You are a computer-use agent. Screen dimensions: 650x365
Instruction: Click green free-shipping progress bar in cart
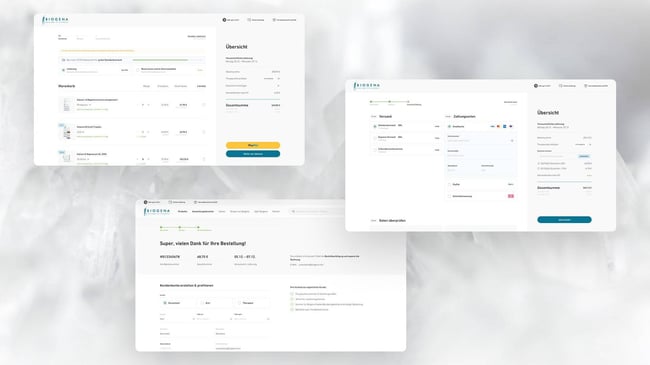coord(160,60)
